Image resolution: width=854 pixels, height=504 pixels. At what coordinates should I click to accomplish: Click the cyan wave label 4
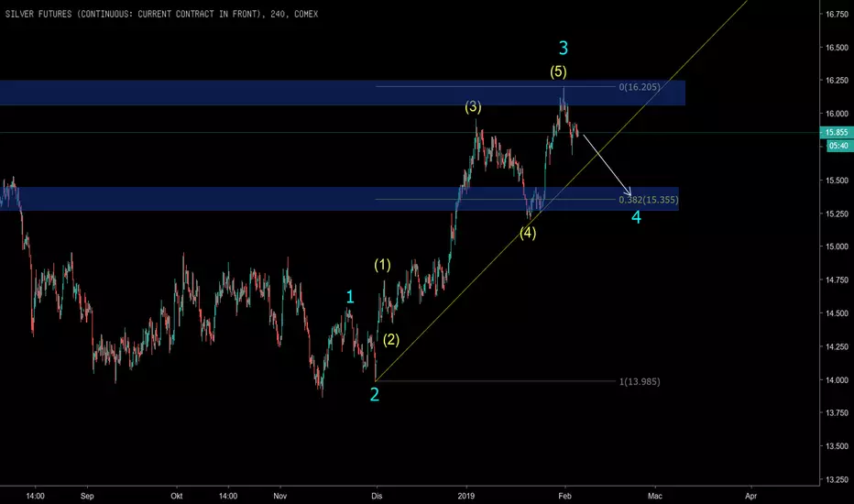(636, 217)
